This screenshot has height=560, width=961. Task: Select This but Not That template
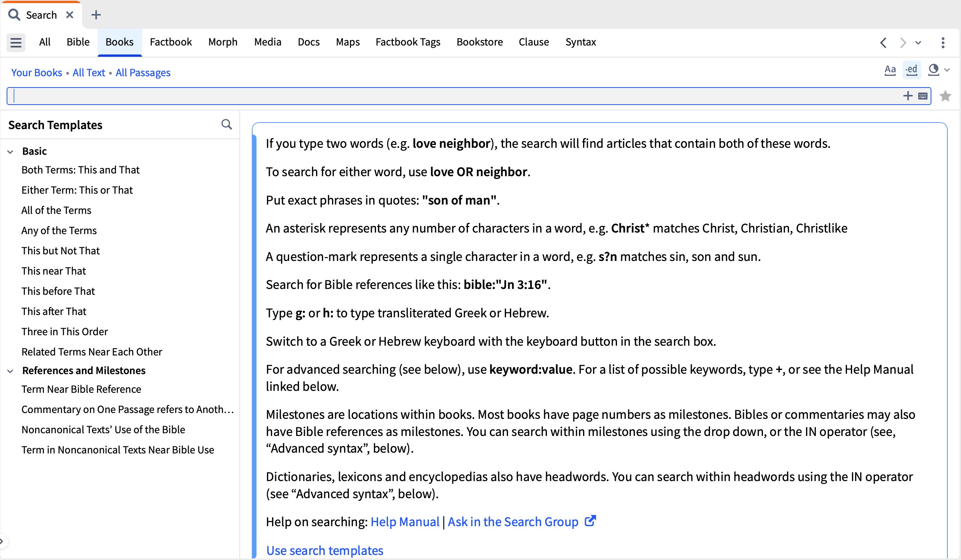pyautogui.click(x=61, y=251)
